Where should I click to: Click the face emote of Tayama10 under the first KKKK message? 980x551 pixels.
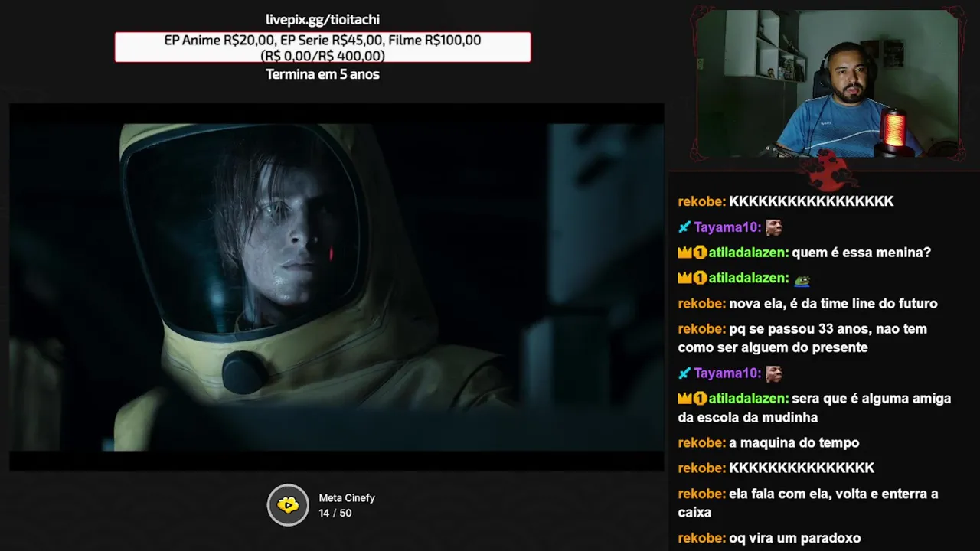[x=774, y=227]
